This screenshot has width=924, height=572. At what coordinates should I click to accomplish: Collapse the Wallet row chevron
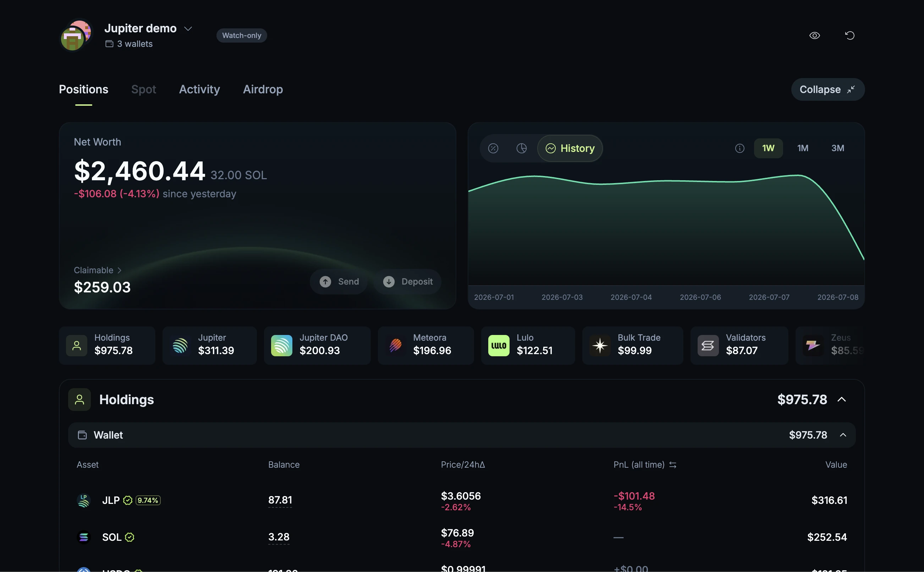point(843,435)
